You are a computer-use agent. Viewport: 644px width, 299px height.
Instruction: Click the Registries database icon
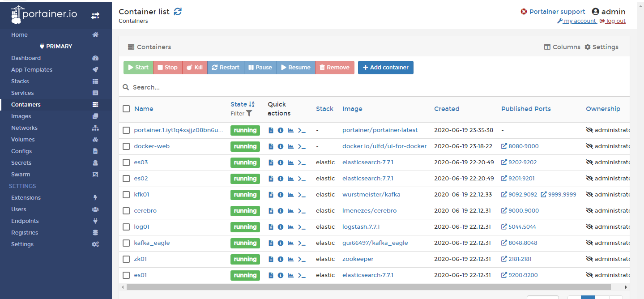[95, 233]
